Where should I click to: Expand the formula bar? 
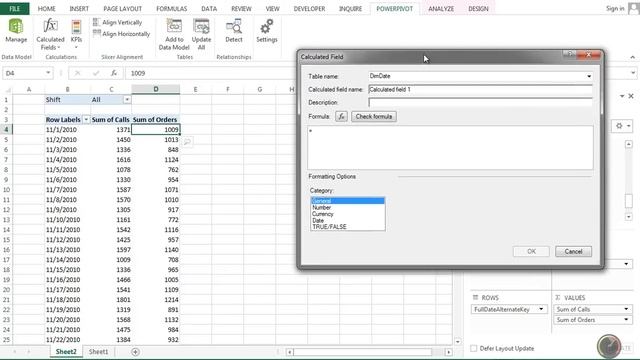click(633, 73)
